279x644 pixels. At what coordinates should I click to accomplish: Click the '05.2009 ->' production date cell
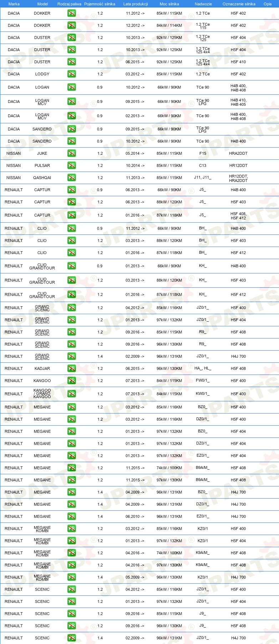(x=135, y=577)
